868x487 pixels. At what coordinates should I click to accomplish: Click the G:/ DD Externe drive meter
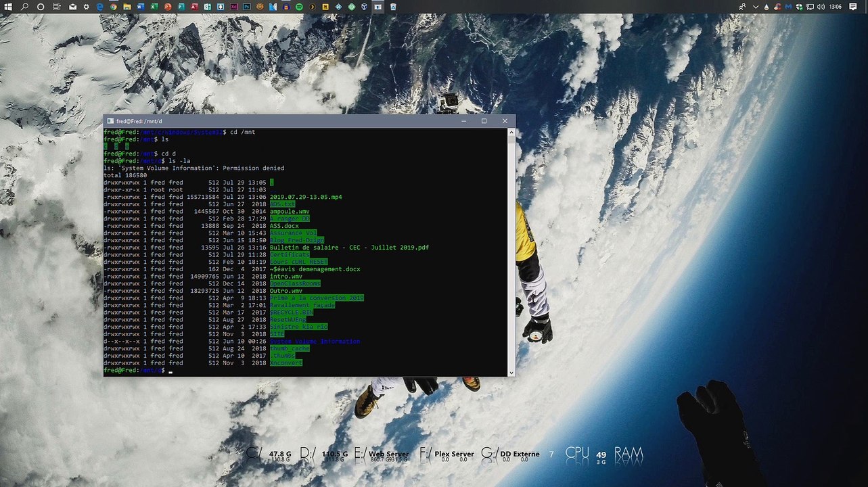click(511, 455)
